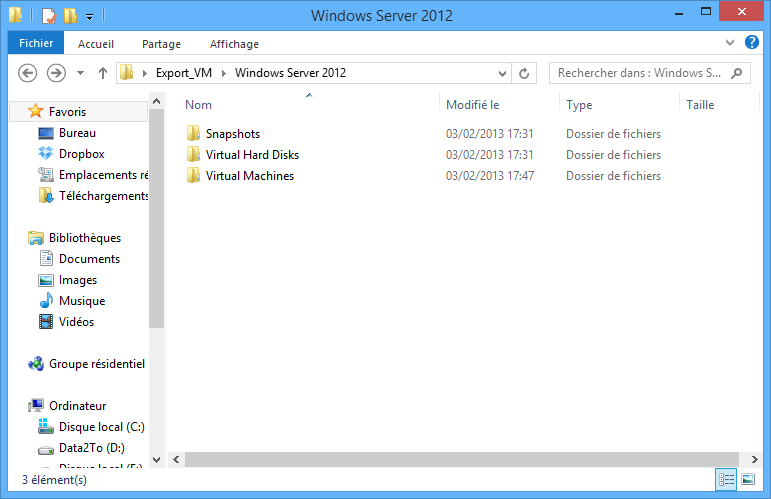Click the Musique note icon
The height and width of the screenshot is (499, 771).
coord(46,300)
